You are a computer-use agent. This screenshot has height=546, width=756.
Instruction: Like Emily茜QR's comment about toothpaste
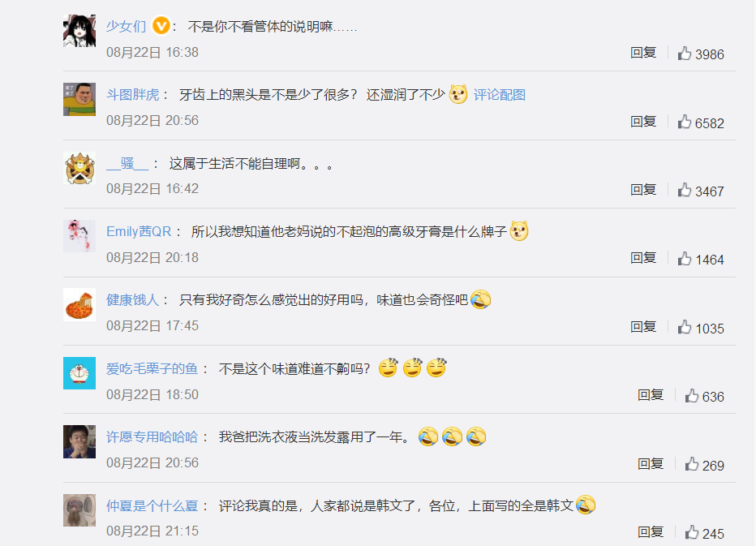(684, 259)
